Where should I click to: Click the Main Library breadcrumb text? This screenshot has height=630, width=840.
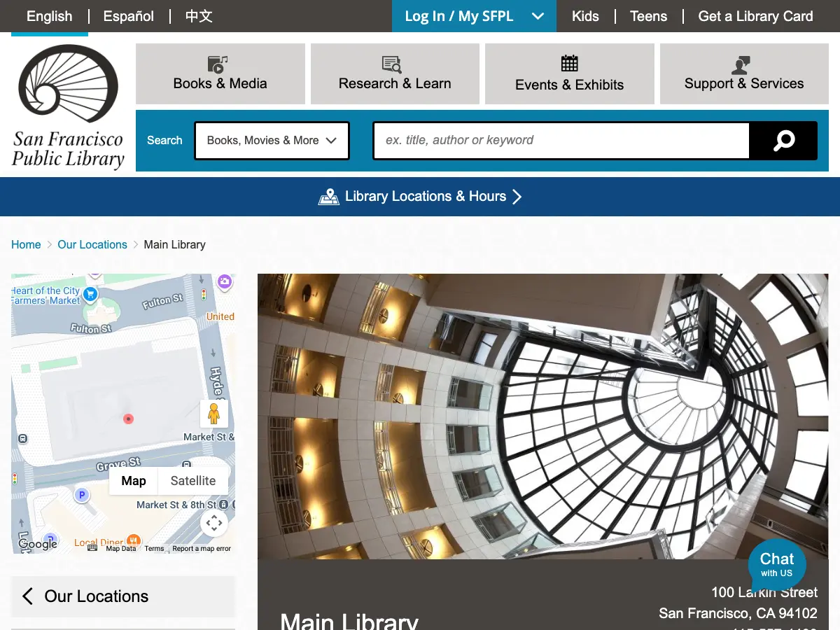(174, 244)
